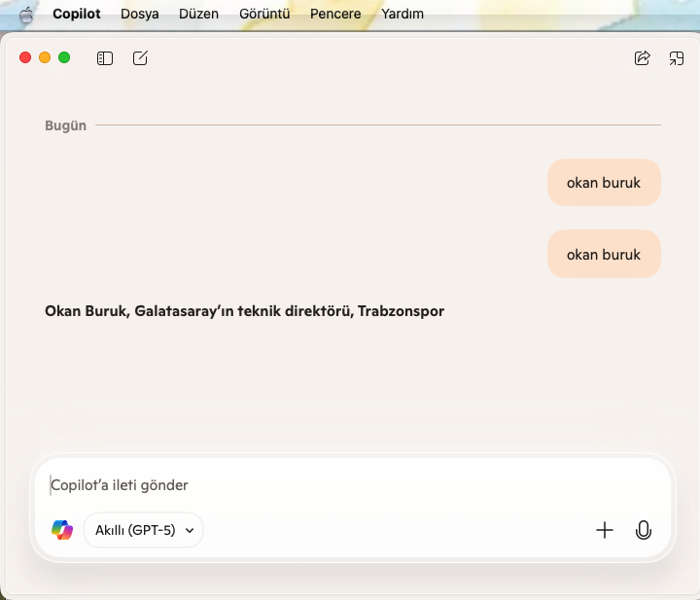Open the Apple menu
The height and width of the screenshot is (600, 700).
26,15
